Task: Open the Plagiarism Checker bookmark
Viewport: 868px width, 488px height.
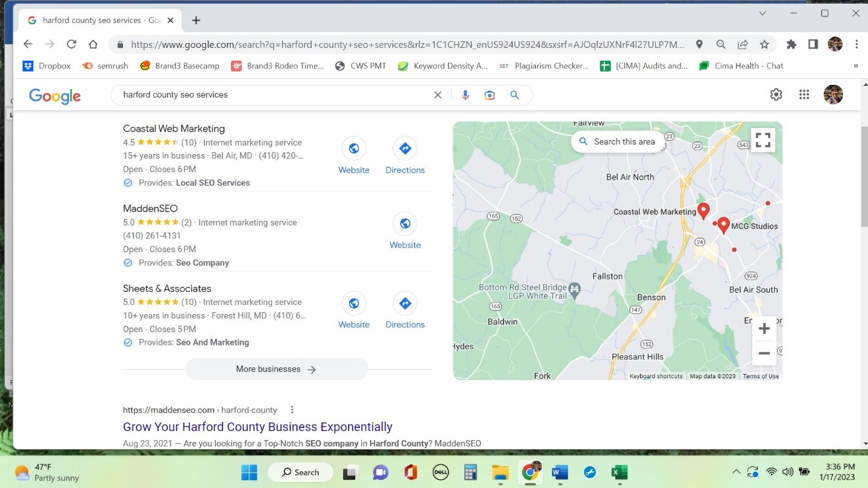Action: 543,65
